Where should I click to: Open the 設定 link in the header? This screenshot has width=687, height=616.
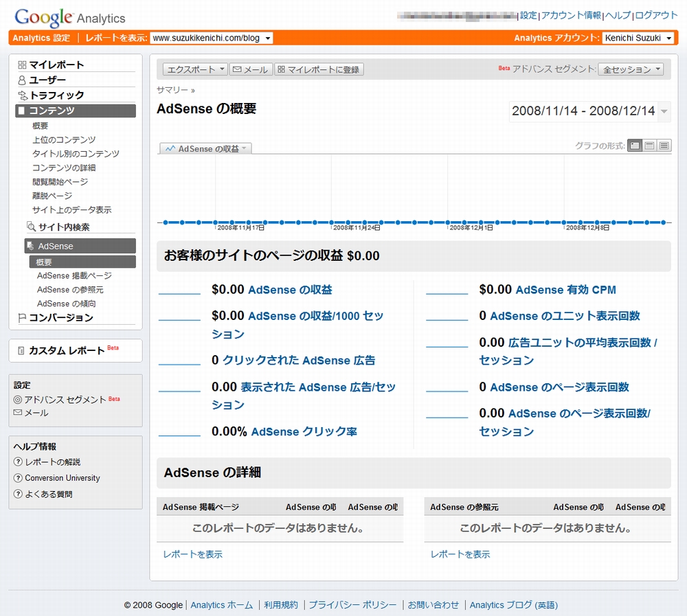tap(528, 15)
